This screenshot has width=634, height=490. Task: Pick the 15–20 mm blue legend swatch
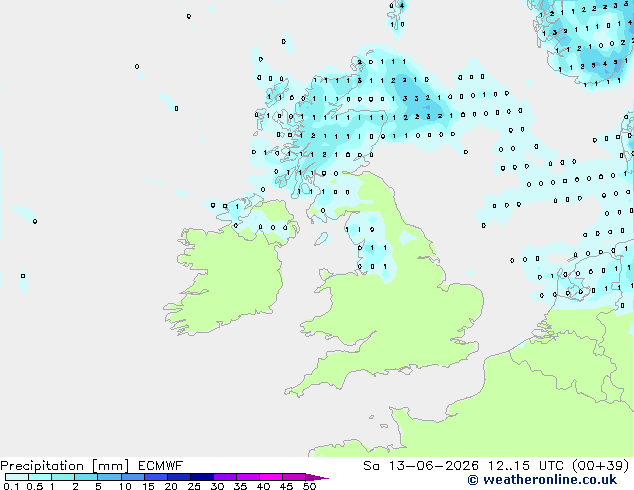pyautogui.click(x=155, y=477)
